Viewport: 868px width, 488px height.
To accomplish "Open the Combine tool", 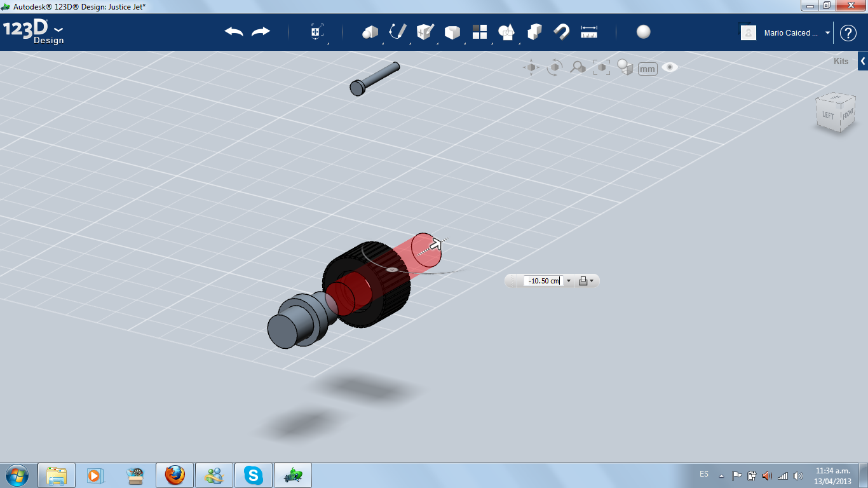I will coord(534,32).
